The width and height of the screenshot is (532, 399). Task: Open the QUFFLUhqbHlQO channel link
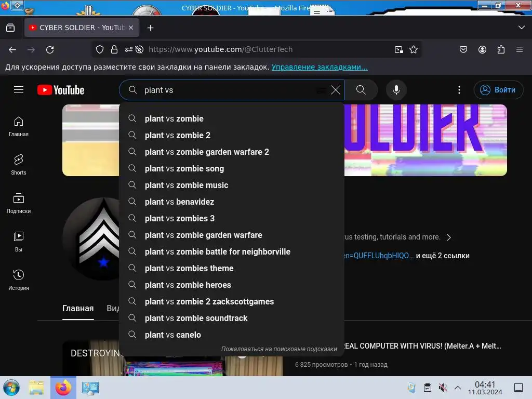379,256
